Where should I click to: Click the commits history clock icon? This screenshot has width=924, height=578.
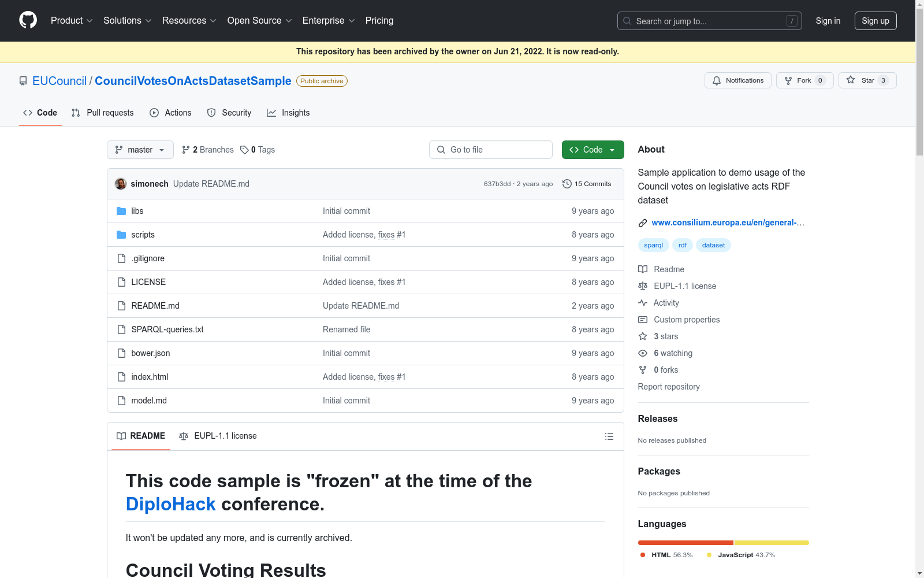tap(567, 184)
